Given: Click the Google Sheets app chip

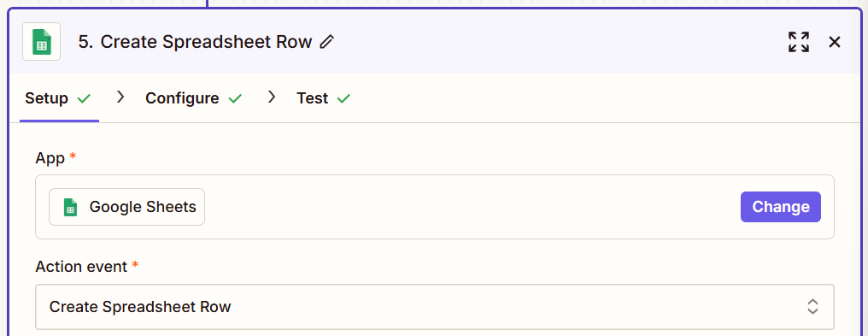Looking at the screenshot, I should pyautogui.click(x=126, y=207).
